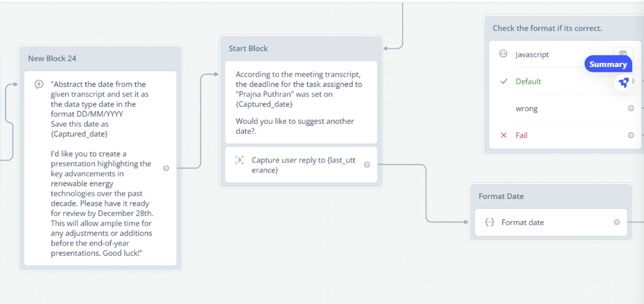The height and width of the screenshot is (304, 644).
Task: Click the red X icon beside Fail
Action: (503, 135)
